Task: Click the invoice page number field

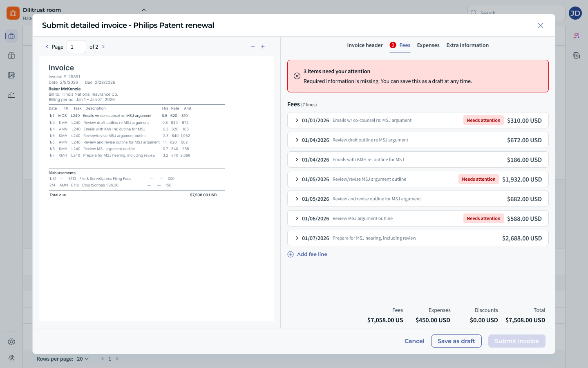Action: [x=76, y=47]
